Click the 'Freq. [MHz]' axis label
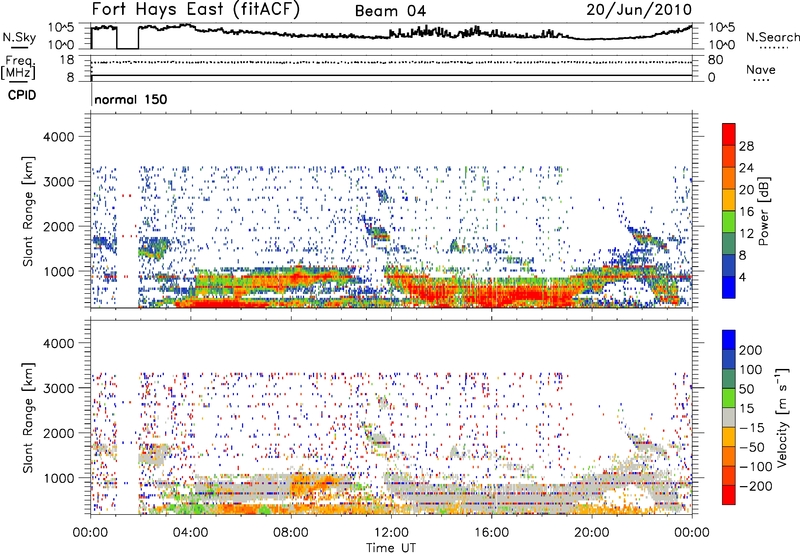800x554 pixels. click(x=18, y=68)
